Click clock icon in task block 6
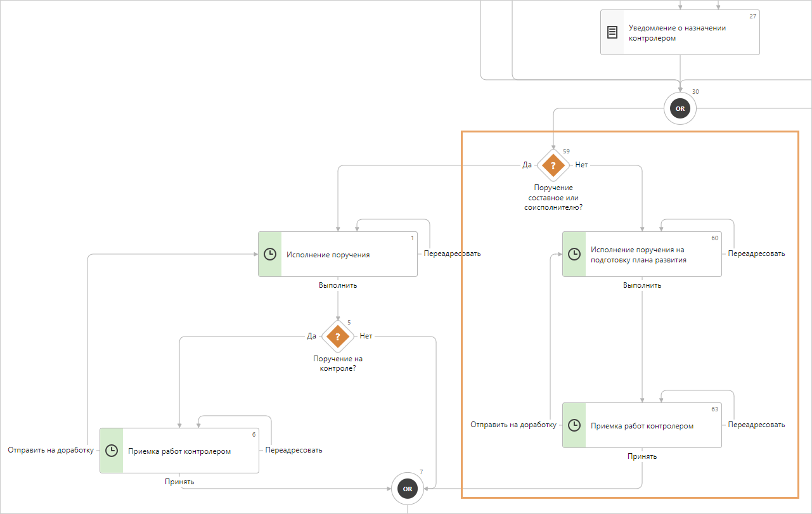This screenshot has width=812, height=514. (x=111, y=451)
